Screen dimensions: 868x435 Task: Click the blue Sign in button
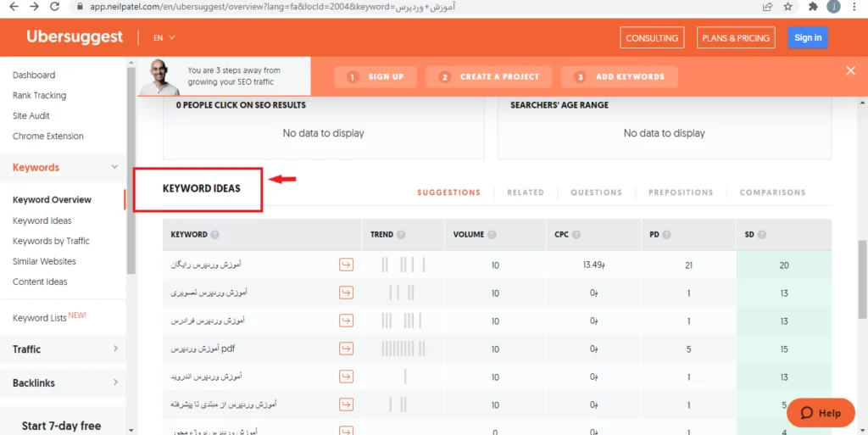(x=808, y=37)
